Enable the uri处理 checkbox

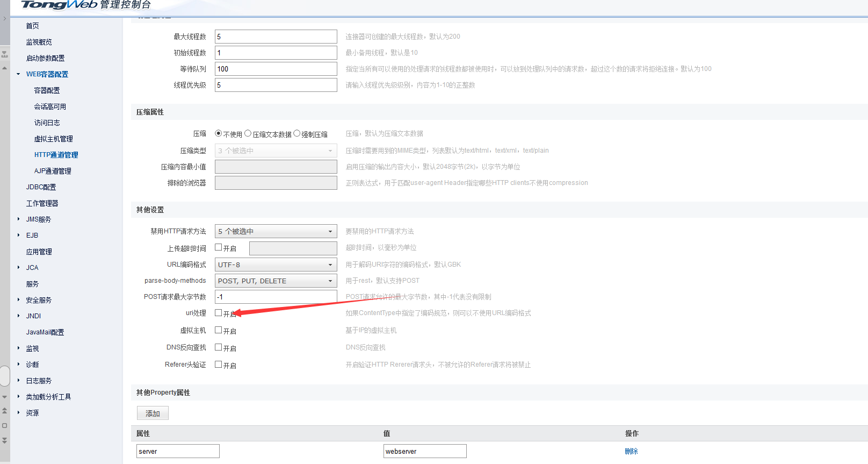[x=219, y=313]
